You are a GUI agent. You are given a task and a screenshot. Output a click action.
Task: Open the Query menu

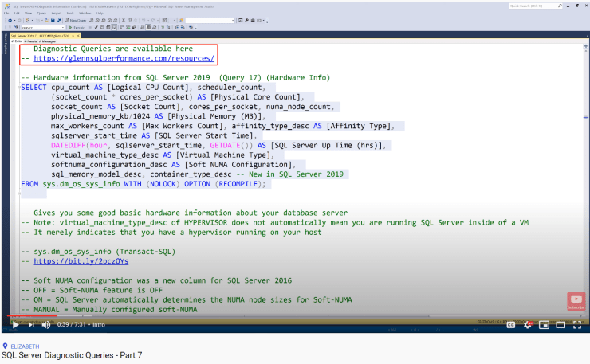(x=41, y=14)
